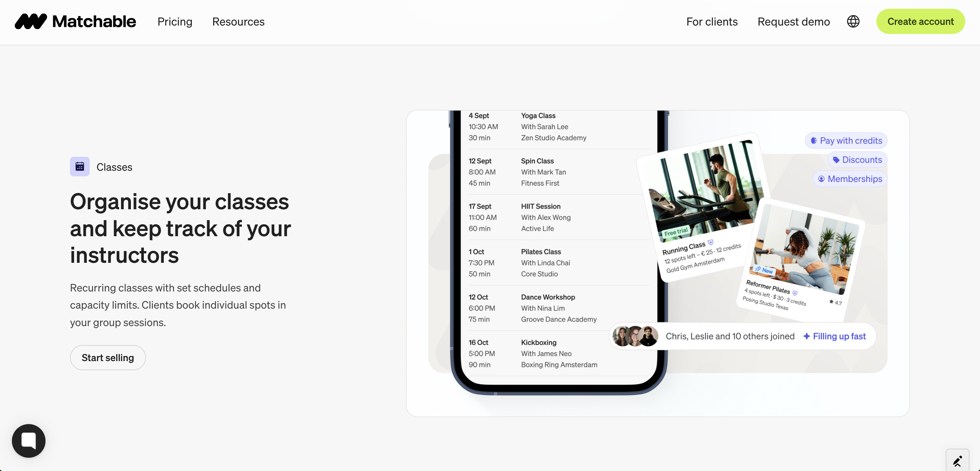This screenshot has width=980, height=471.
Task: Open the chat widget bubble
Action: [x=29, y=441]
